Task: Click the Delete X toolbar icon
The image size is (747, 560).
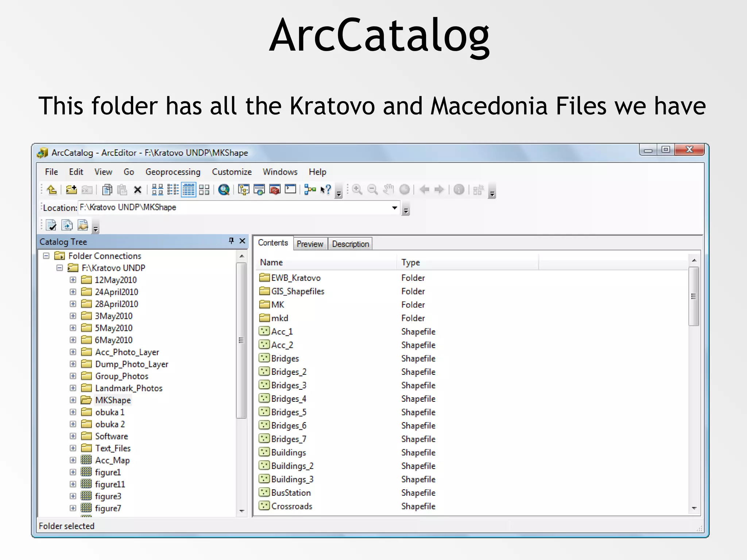Action: (x=138, y=190)
